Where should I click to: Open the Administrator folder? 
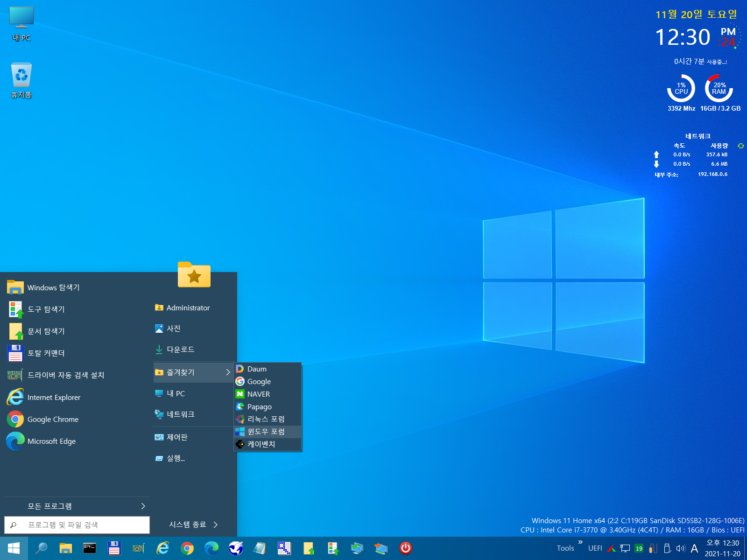193,308
